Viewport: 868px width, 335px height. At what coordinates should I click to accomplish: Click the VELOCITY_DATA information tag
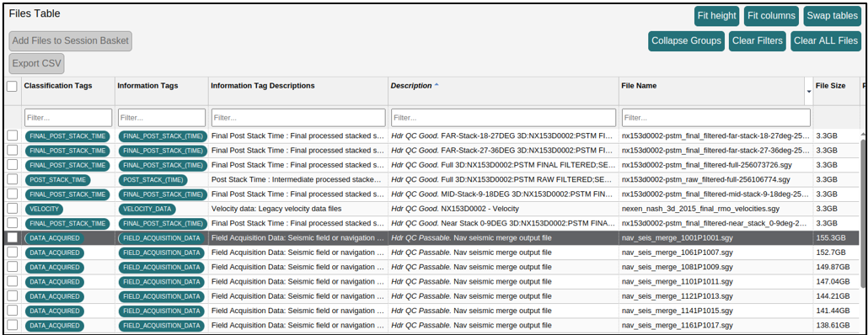point(147,209)
